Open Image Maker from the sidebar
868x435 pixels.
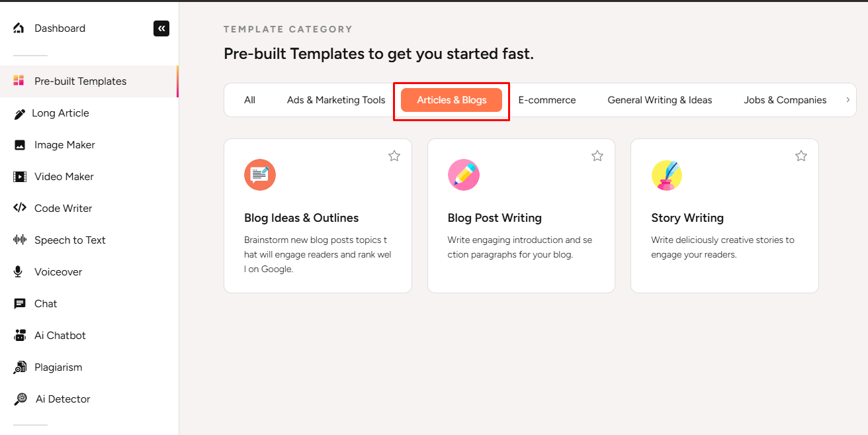click(x=64, y=145)
